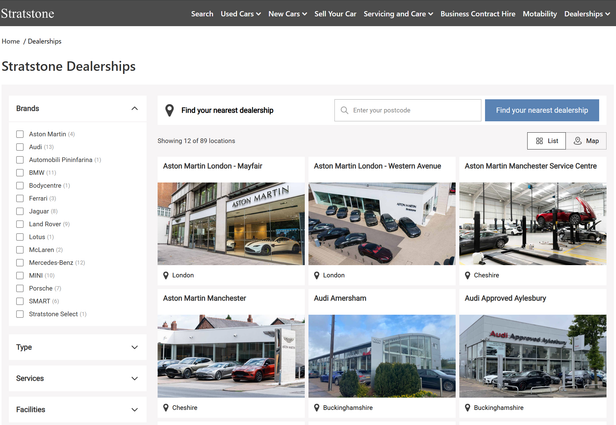Check the Mercedes-Benz filter

tap(20, 262)
